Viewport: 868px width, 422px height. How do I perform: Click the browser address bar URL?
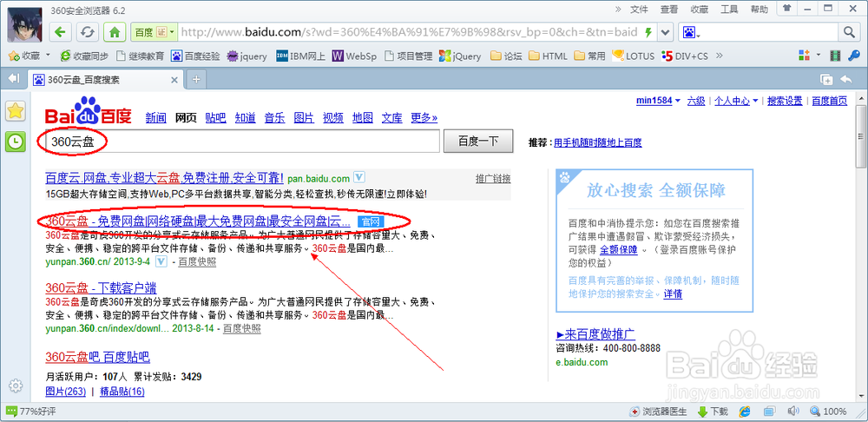pyautogui.click(x=409, y=32)
